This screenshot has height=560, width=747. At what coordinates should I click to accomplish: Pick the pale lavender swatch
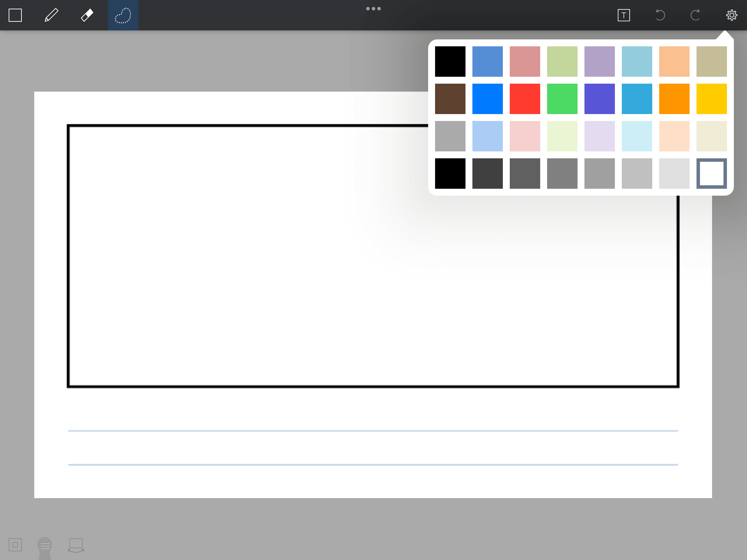click(600, 136)
